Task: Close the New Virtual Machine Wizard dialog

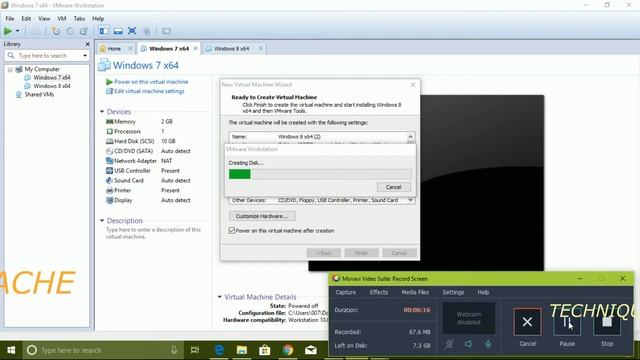Action: 413,84
